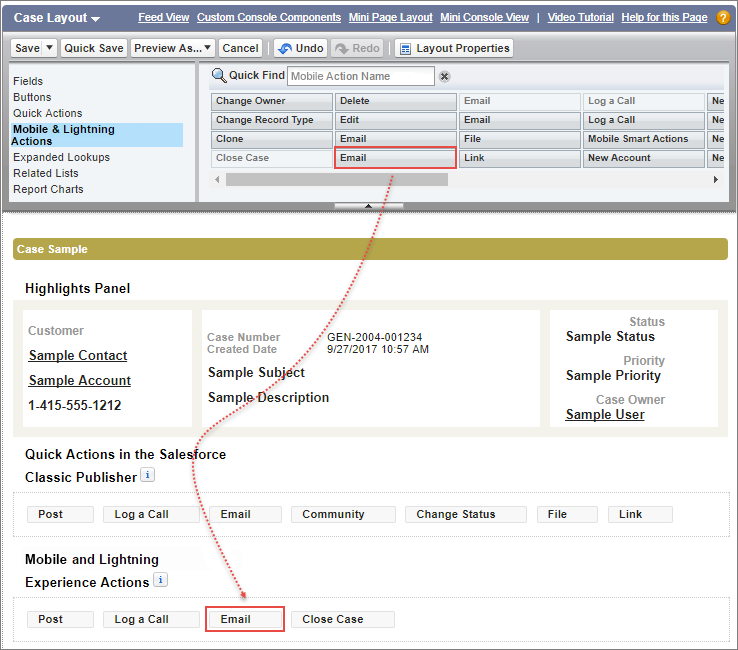Open the help question mark icon
The image size is (738, 650).
pos(723,17)
